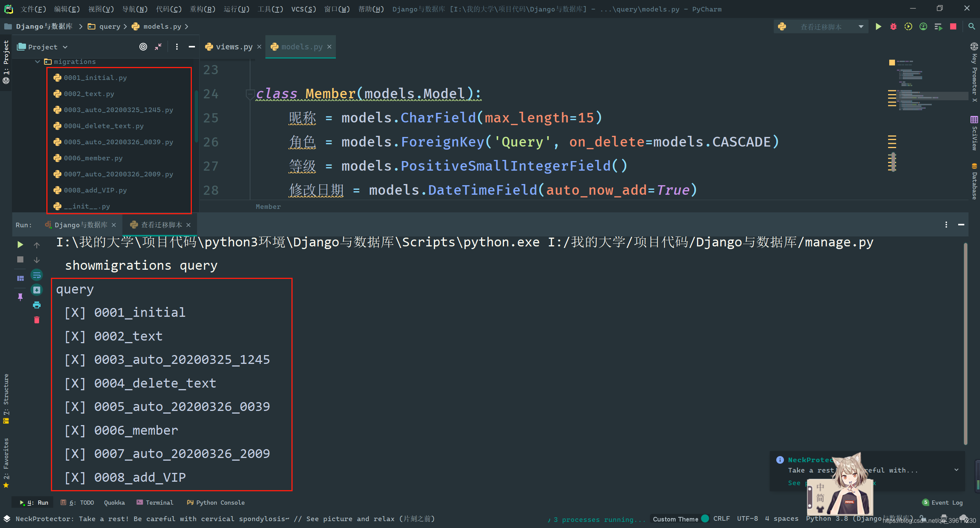
Task: Toggle soft-wrap in Run console
Action: [37, 275]
